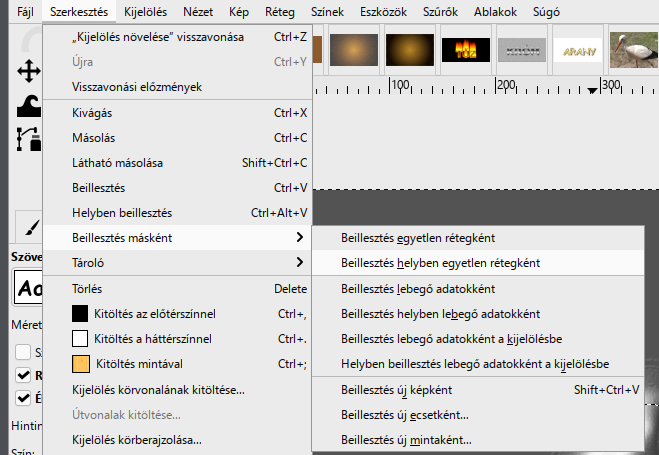Select Beillesztés egyetlen rétegként
Screen dimensions: 659x455
click(478, 238)
